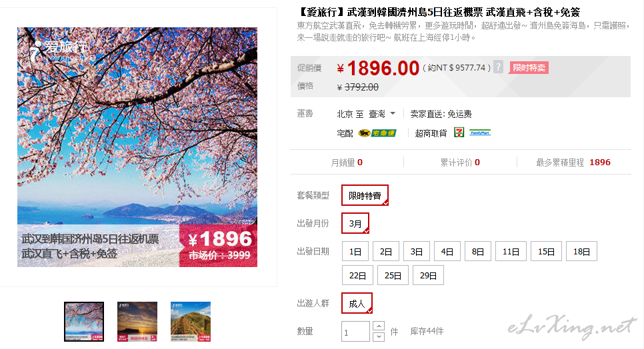
Task: Select the 成人 traveler group option
Action: (357, 304)
